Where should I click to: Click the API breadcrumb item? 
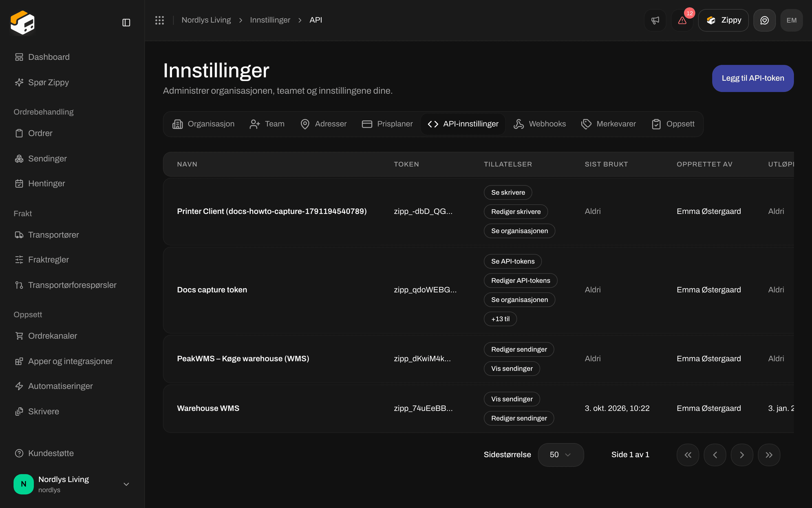(316, 20)
